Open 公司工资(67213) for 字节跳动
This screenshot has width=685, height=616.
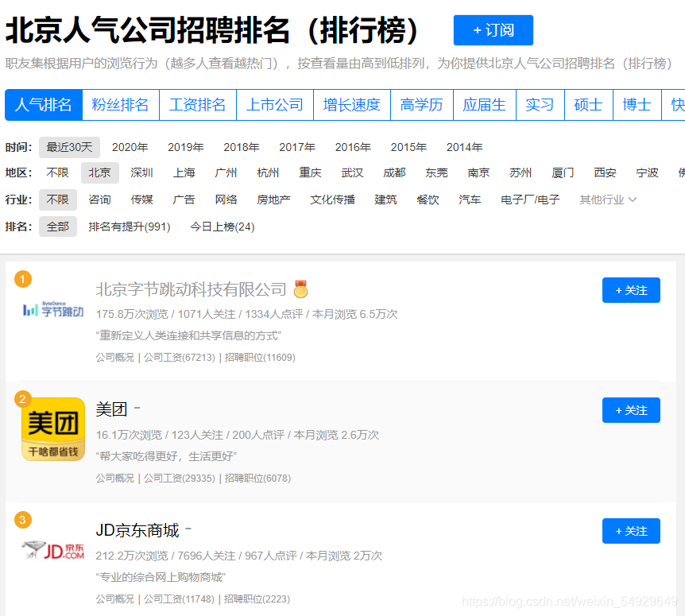tap(180, 358)
